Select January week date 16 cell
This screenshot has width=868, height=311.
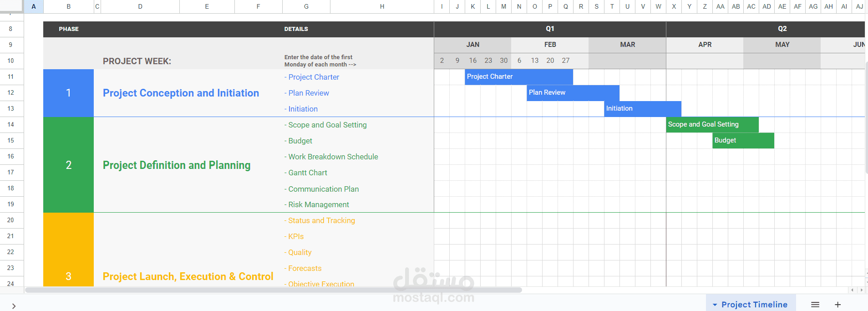click(x=473, y=61)
